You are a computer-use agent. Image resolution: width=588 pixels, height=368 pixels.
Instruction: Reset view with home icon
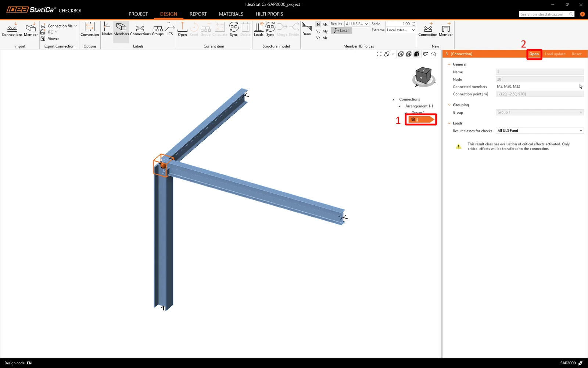tap(434, 54)
